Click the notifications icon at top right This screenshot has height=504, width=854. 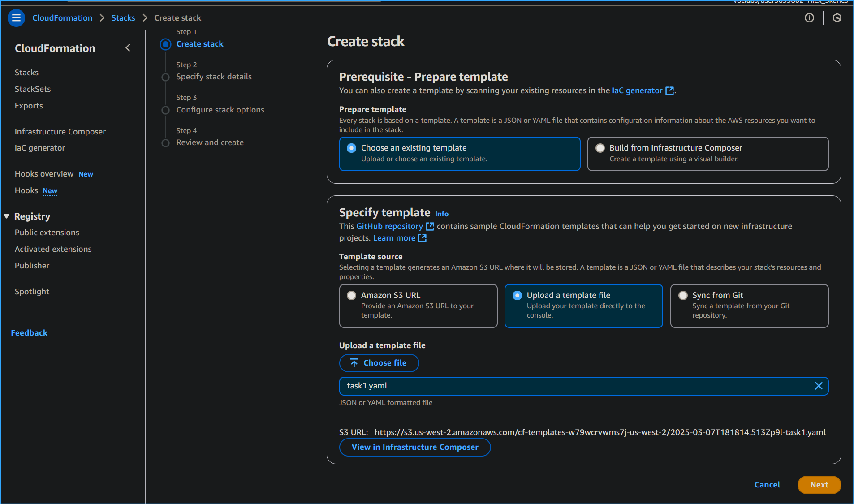click(837, 18)
